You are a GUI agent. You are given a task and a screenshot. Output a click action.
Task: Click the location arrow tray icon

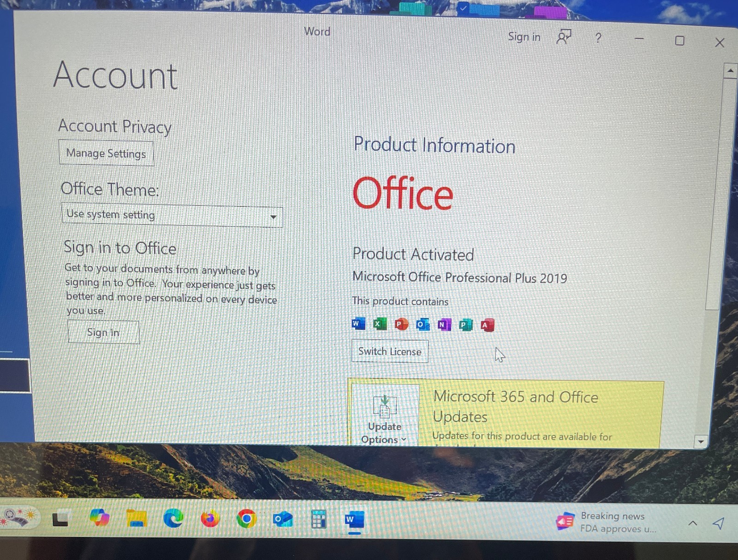coord(718,523)
